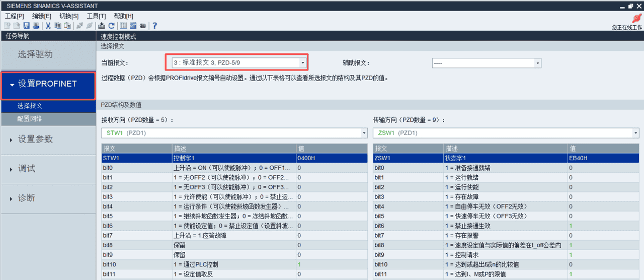
Task: Click the blue Help question mark icon
Action: 155,26
